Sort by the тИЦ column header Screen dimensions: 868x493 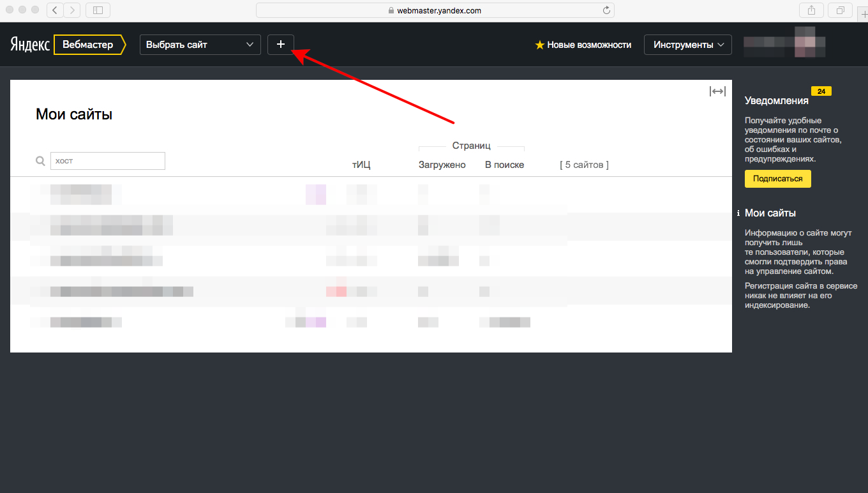click(361, 165)
